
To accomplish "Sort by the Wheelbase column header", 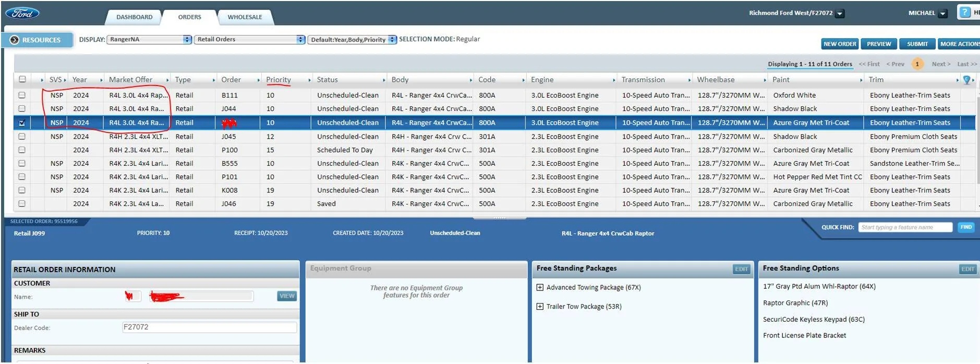I will pyautogui.click(x=716, y=80).
